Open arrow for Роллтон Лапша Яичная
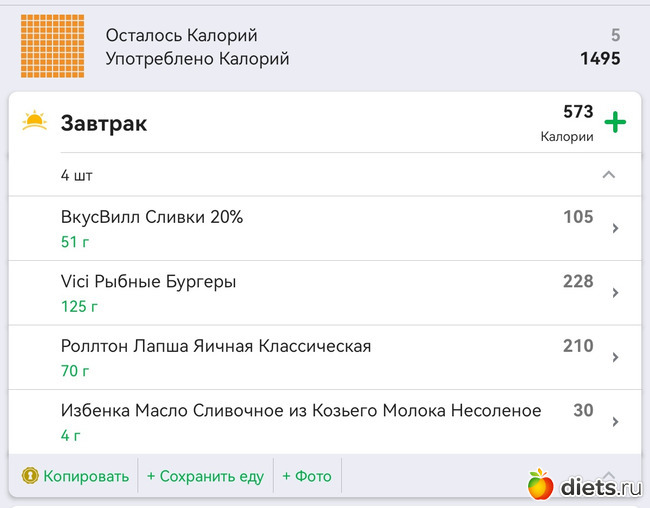This screenshot has width=650, height=508. tap(615, 357)
